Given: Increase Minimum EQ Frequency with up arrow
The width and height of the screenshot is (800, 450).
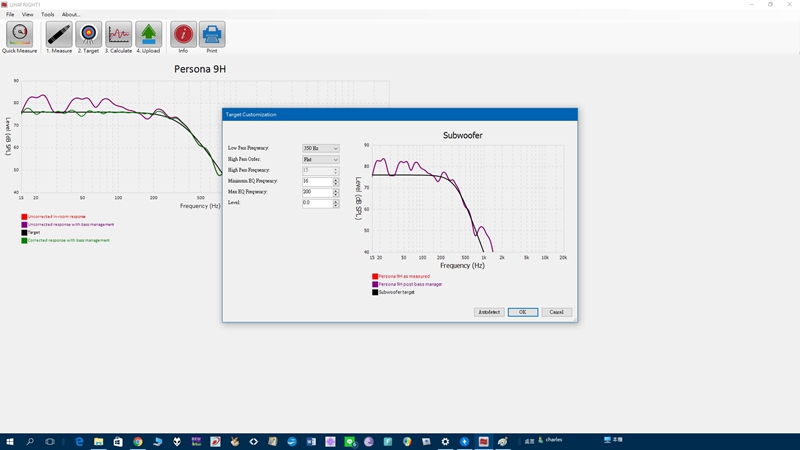Looking at the screenshot, I should [x=336, y=180].
